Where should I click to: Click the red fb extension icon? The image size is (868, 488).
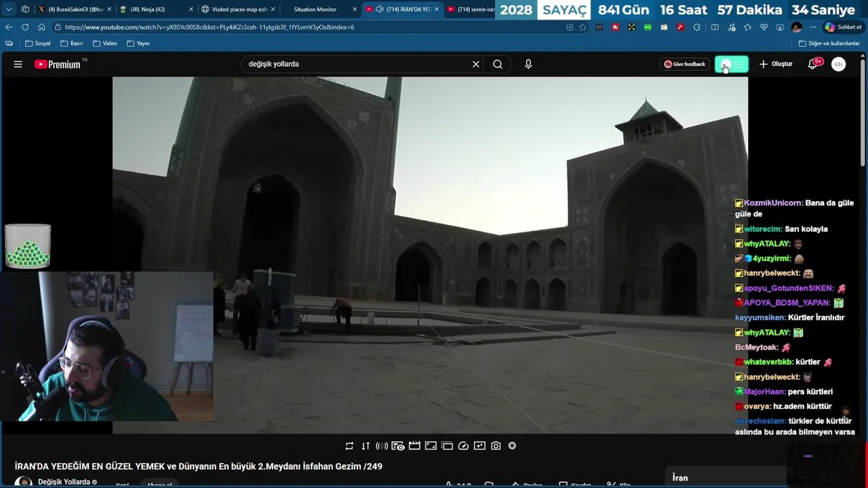tap(615, 27)
